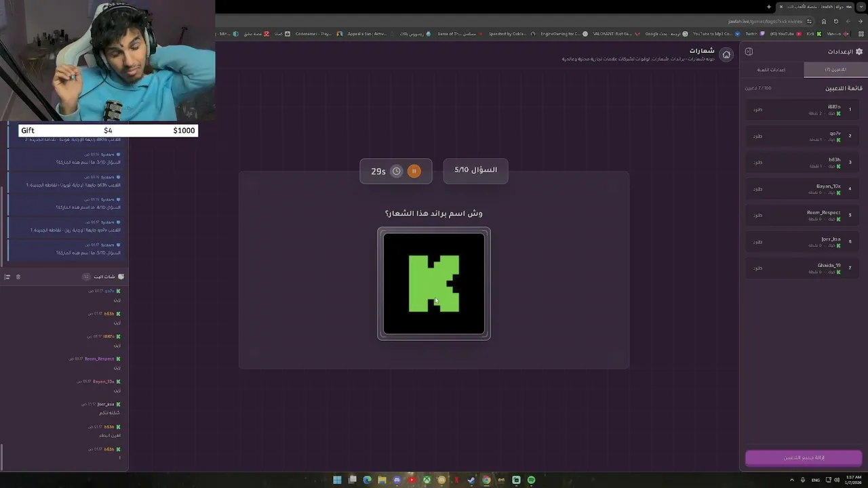This screenshot has height=488, width=868.
Task: Kick player b63h with the طرد button
Action: coord(757,162)
